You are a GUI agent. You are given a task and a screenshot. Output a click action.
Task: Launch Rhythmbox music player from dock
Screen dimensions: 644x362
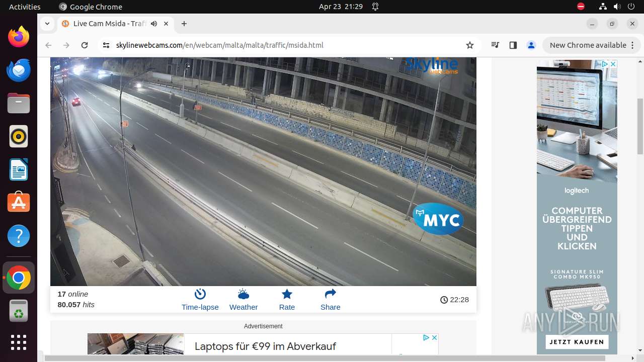coord(19,136)
